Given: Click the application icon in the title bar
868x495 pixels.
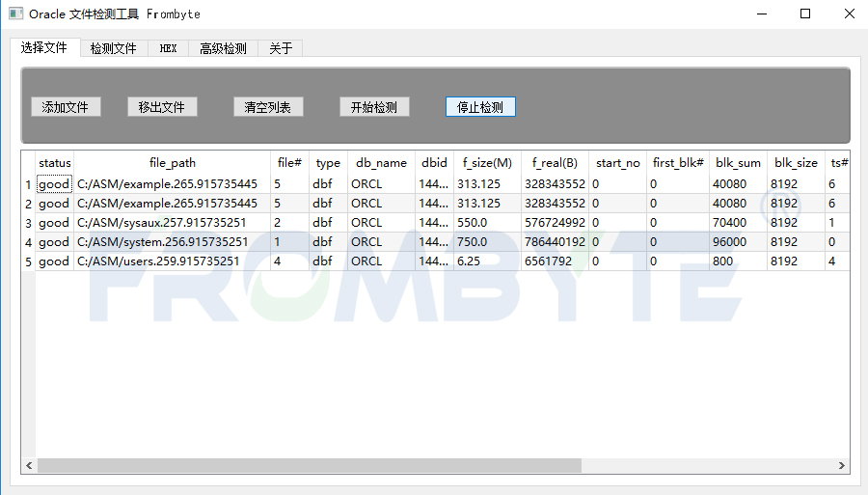Looking at the screenshot, I should (16, 14).
